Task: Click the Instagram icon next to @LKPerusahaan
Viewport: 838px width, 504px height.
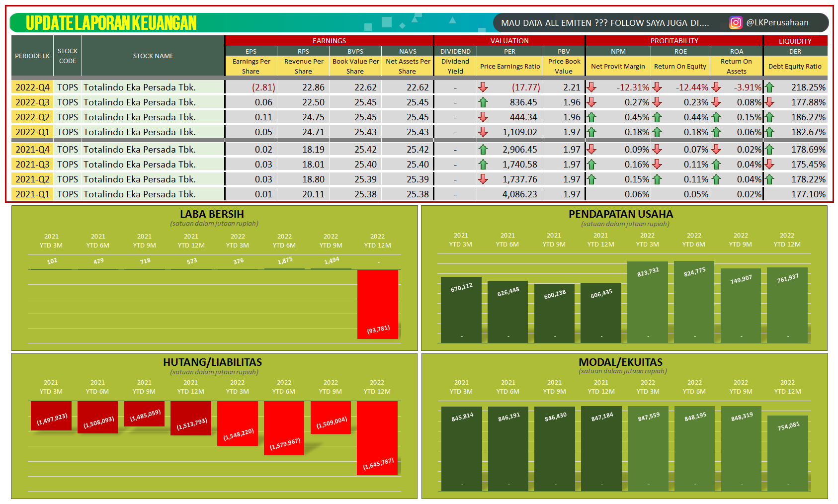Action: pos(737,22)
